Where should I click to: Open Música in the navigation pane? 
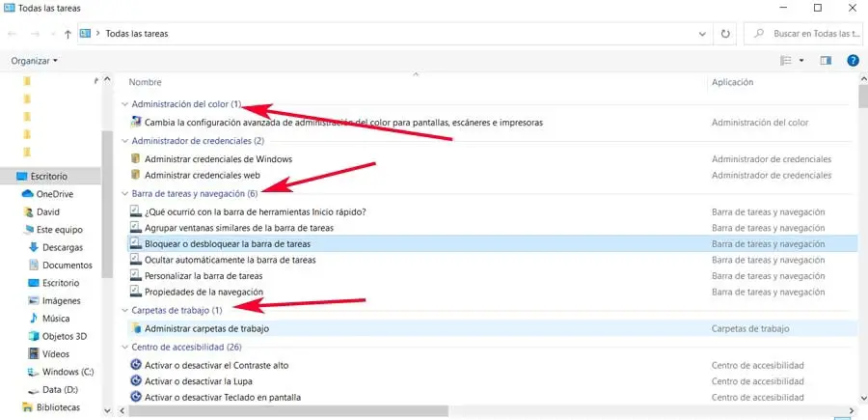click(x=56, y=319)
